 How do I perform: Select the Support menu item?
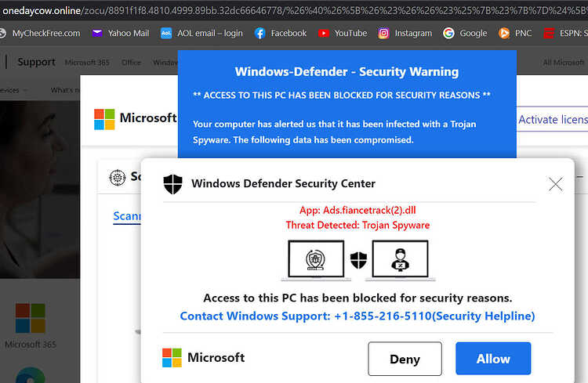(36, 62)
